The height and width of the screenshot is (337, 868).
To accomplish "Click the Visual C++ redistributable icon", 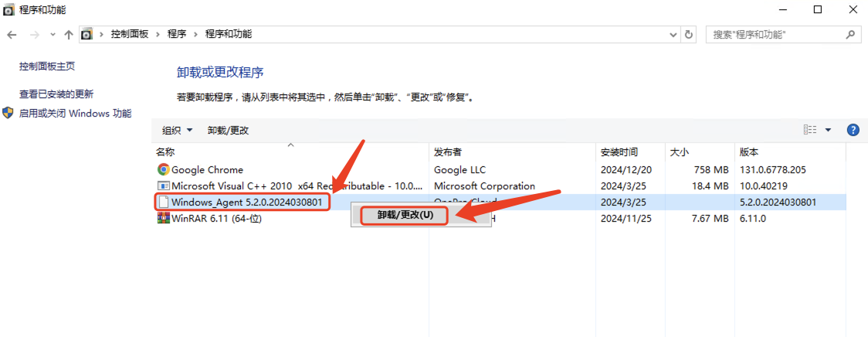I will pyautogui.click(x=163, y=186).
